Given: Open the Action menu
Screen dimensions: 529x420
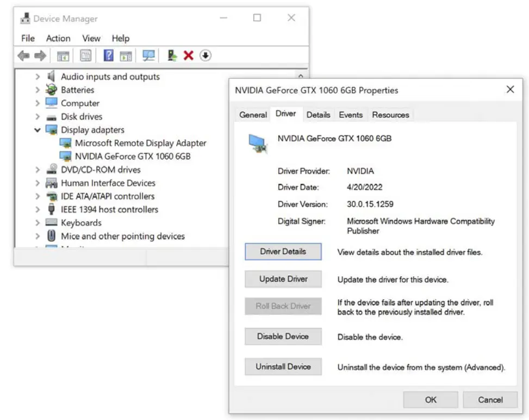Looking at the screenshot, I should click(x=58, y=38).
